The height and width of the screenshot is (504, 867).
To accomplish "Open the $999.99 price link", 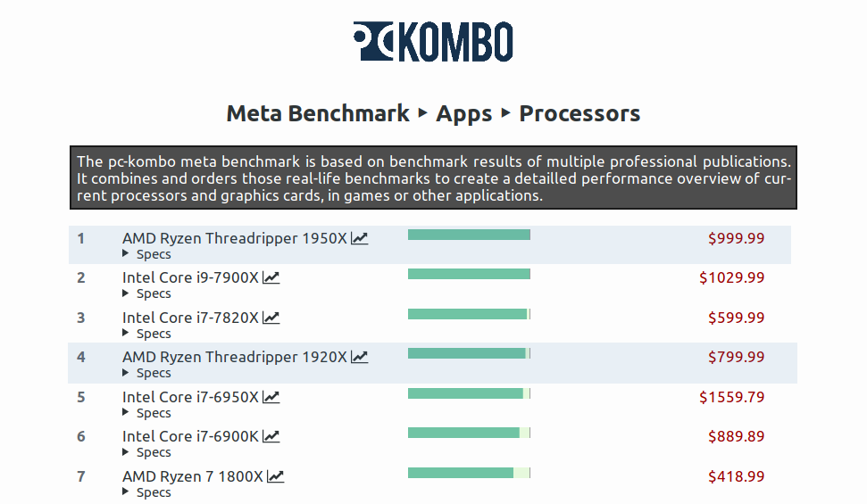I will click(x=737, y=238).
